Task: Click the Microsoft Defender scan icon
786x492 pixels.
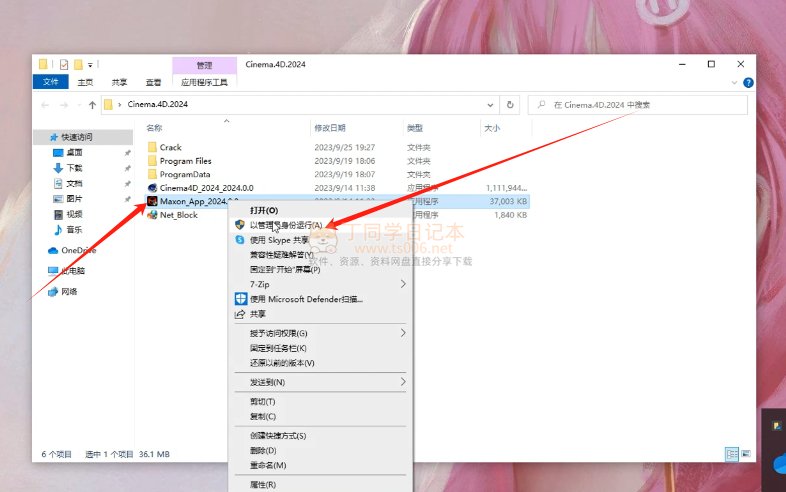Action: coord(241,299)
